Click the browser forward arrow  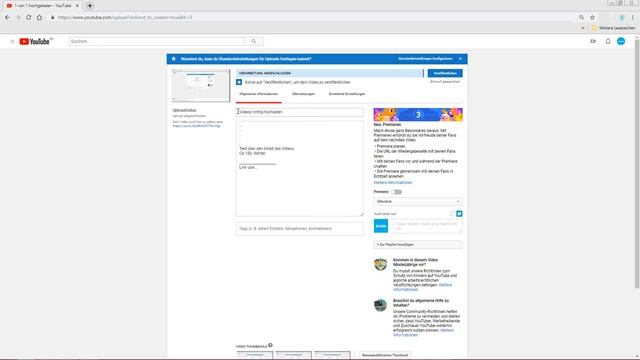coord(18,18)
